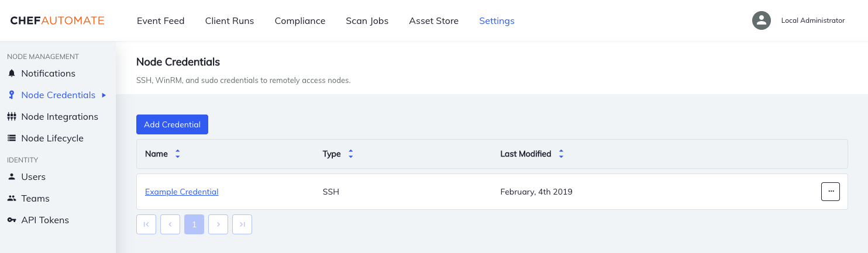
Task: Click the Type column header text
Action: 332,154
